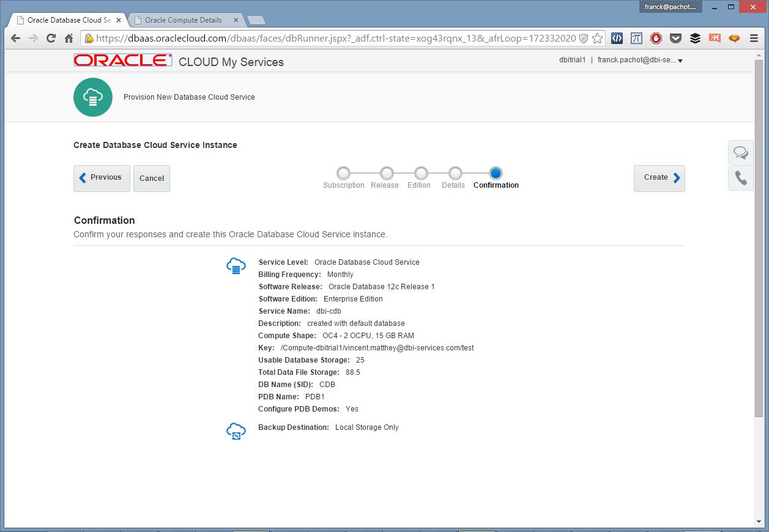Click the browser Forward arrow

click(34, 38)
